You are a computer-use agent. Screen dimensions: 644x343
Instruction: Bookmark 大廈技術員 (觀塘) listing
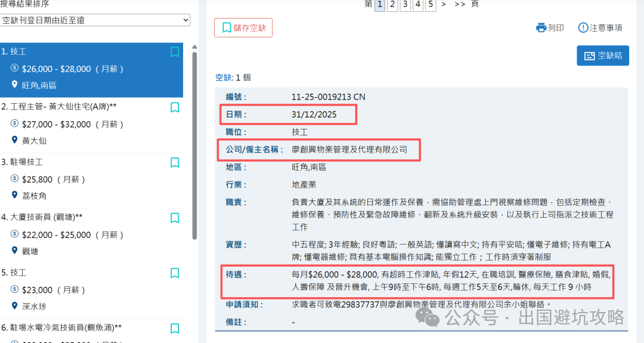tap(175, 218)
